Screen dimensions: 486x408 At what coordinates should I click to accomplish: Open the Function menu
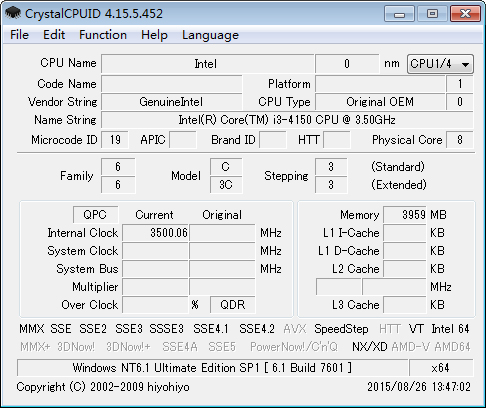[x=103, y=35]
